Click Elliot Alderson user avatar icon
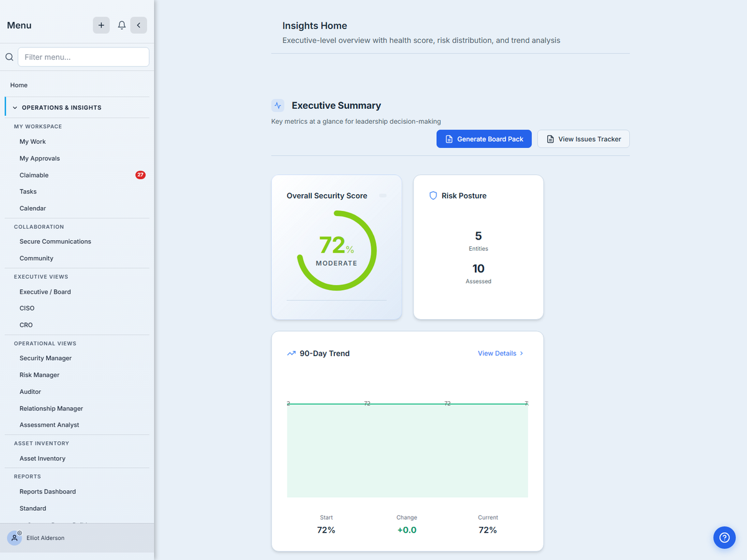 click(x=15, y=538)
